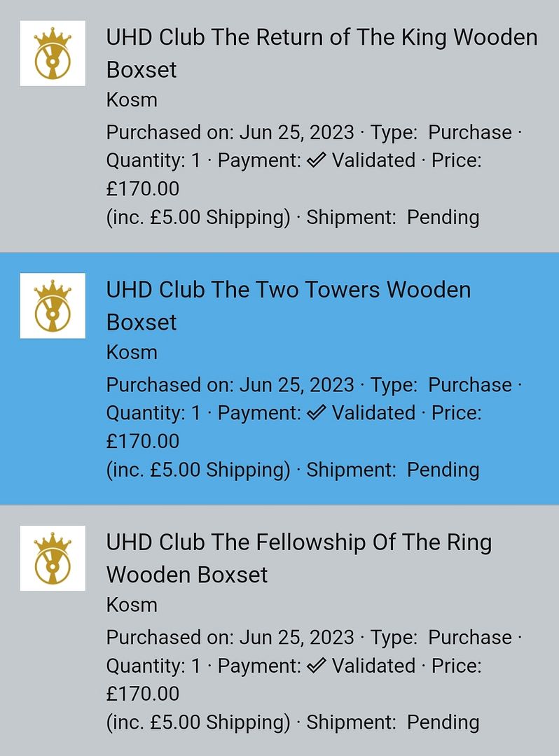Click the Return of The King Boxset title
The height and width of the screenshot is (756, 559).
(x=322, y=53)
